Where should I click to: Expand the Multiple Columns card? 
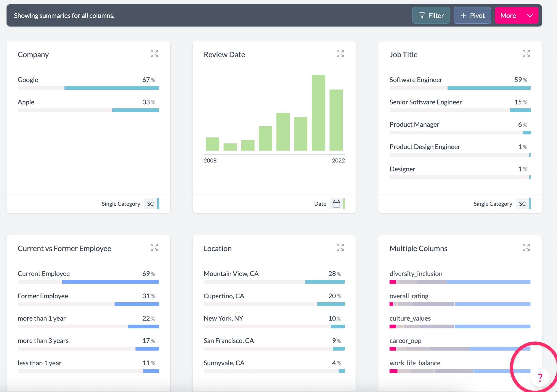(x=526, y=247)
